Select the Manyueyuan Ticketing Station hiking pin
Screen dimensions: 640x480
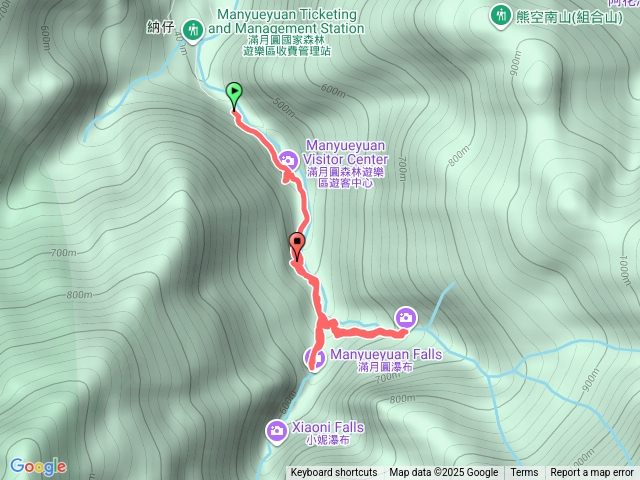[x=193, y=31]
